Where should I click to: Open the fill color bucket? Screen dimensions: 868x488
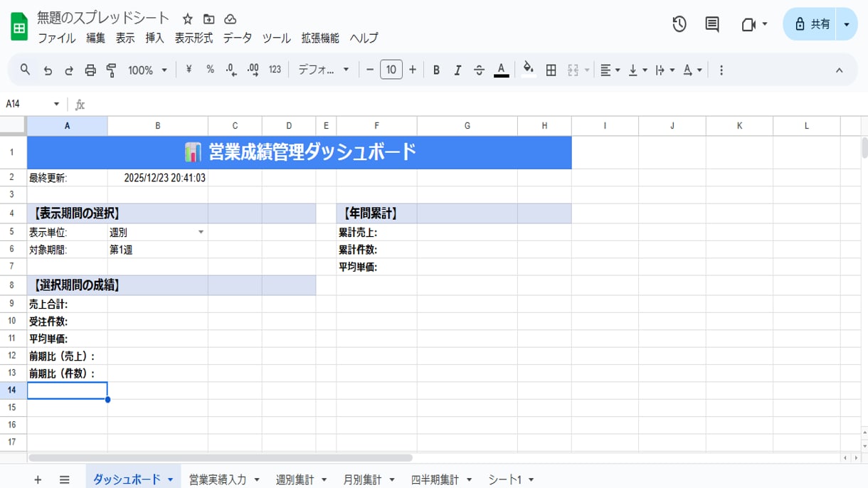528,69
